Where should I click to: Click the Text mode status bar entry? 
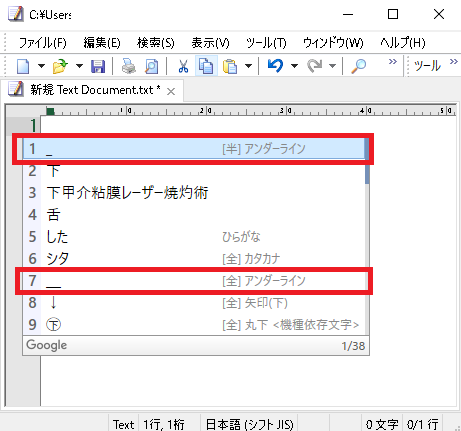[123, 424]
